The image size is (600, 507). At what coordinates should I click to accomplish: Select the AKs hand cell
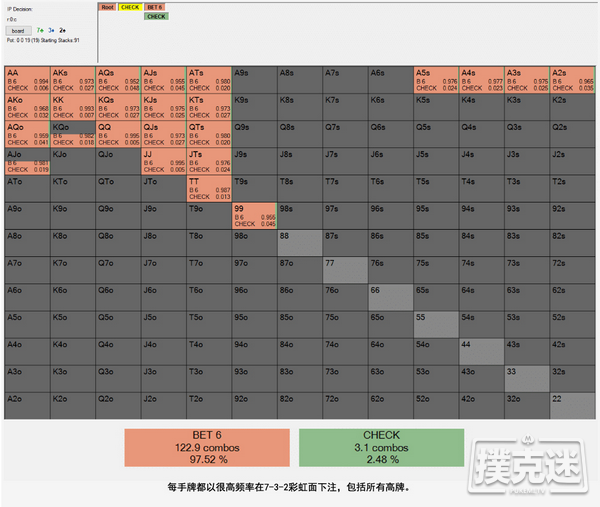coord(72,80)
